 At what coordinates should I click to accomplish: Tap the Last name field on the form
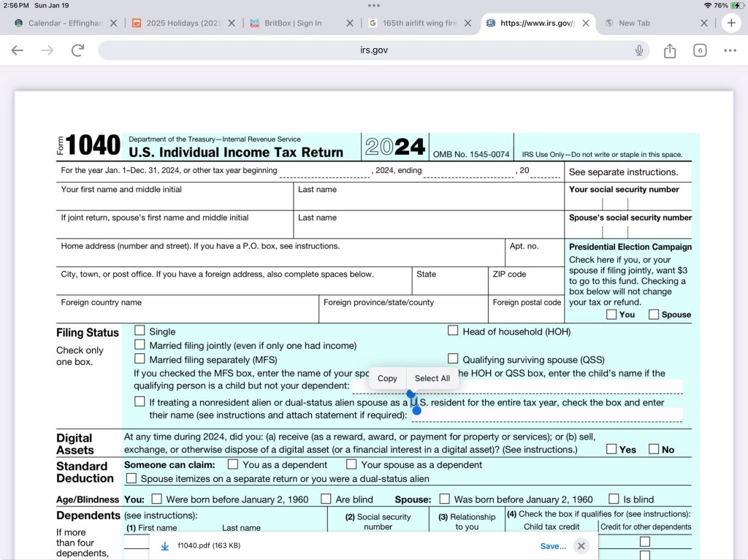(427, 201)
